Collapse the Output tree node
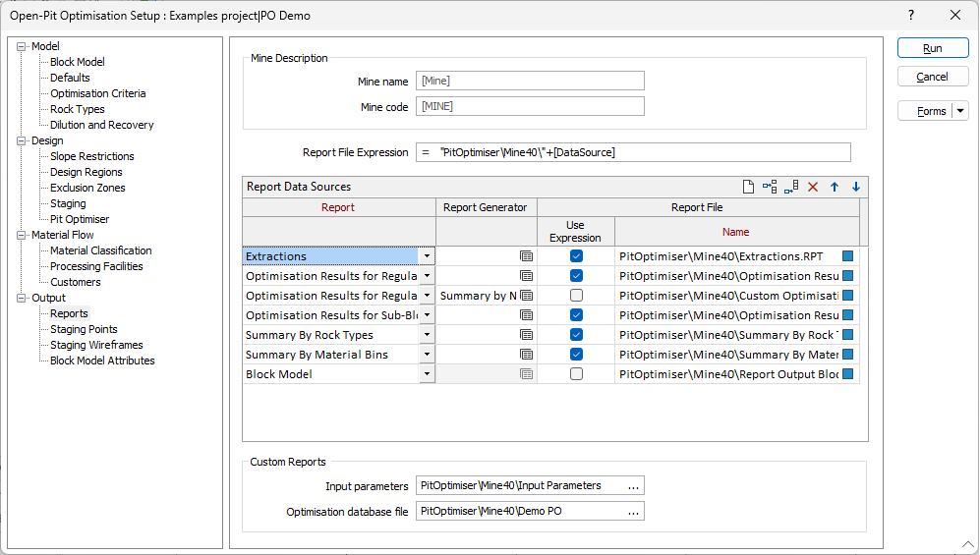Viewport: 980px width, 555px height. coord(22,298)
